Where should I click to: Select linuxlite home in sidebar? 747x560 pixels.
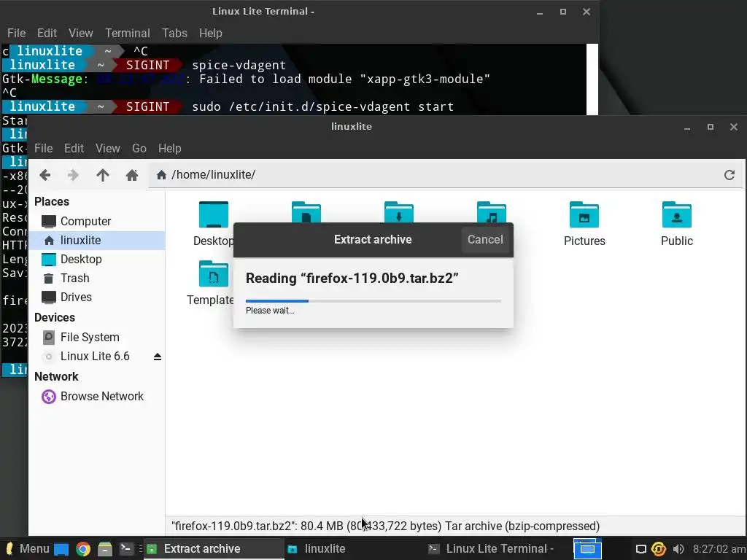97,240
